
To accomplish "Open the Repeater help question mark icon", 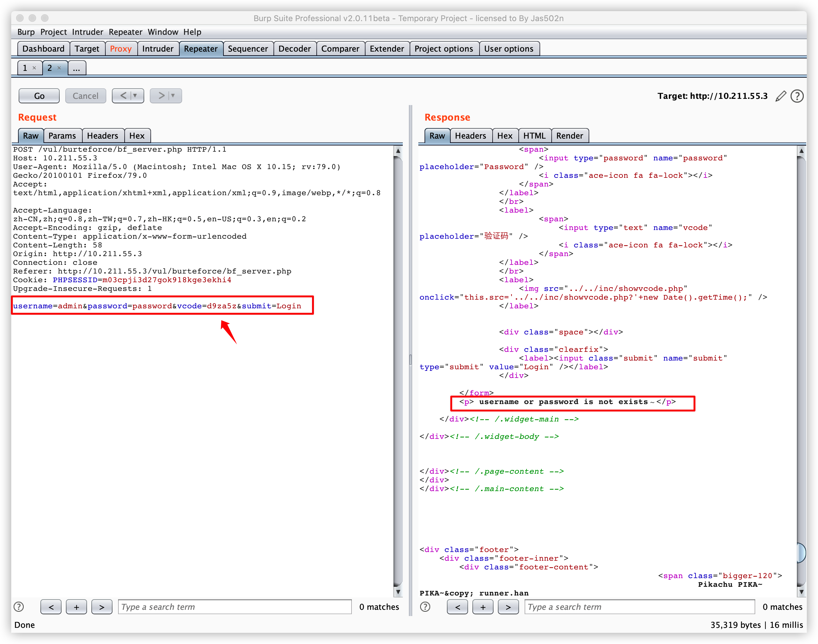I will 797,96.
